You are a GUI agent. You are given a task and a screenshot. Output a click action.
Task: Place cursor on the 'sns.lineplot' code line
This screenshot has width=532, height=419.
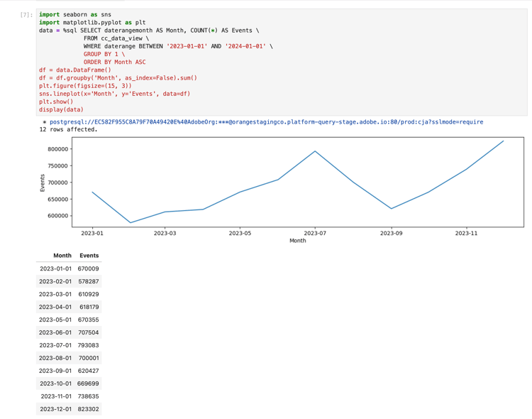pos(114,93)
